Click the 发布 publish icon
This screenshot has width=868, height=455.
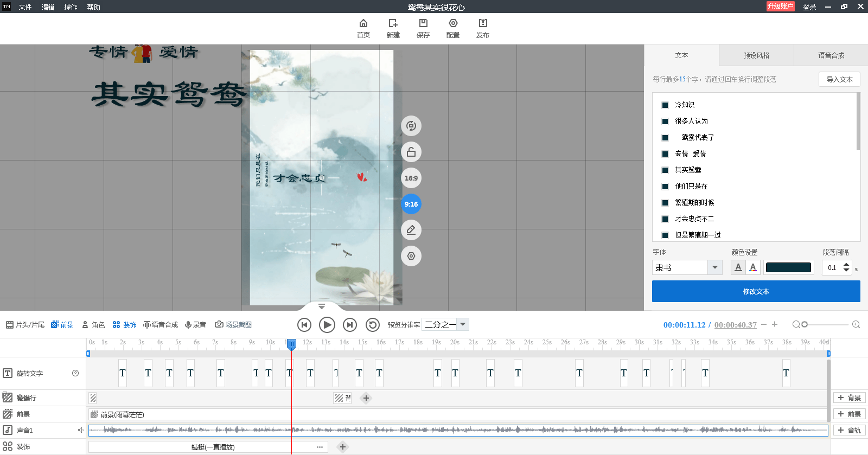coord(483,23)
